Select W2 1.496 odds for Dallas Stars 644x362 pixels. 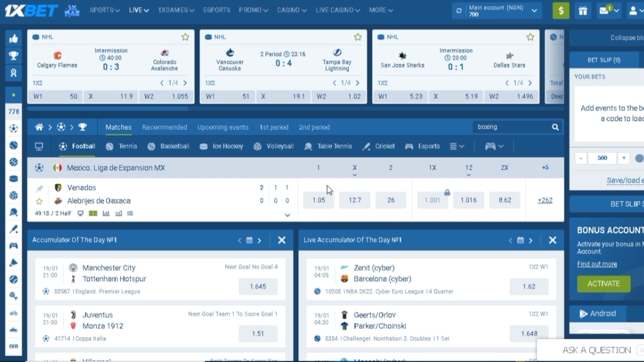(x=512, y=97)
